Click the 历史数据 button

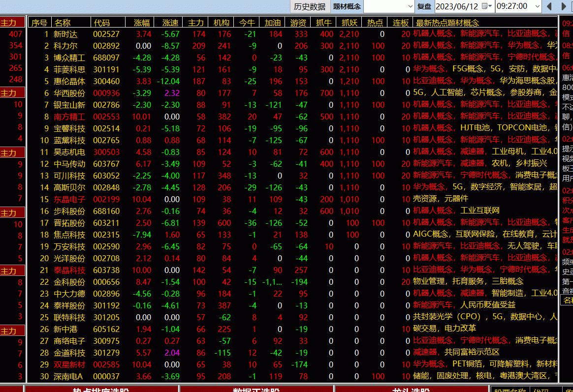click(310, 6)
